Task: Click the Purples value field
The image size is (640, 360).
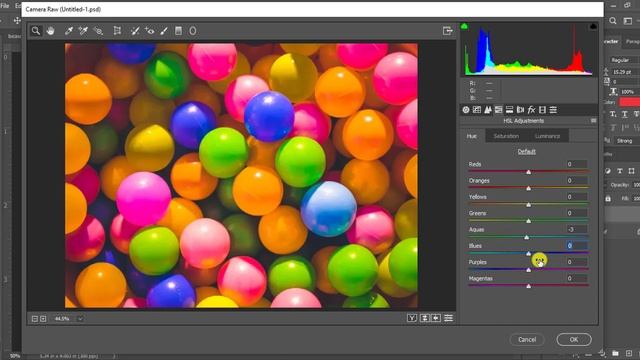Action: click(577, 262)
